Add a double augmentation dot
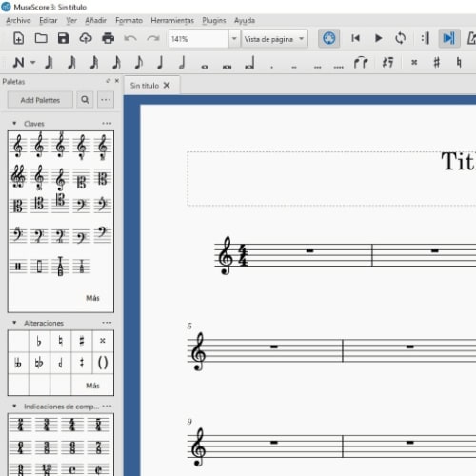Viewport: 476px width, 476px height. pyautogui.click(x=294, y=67)
